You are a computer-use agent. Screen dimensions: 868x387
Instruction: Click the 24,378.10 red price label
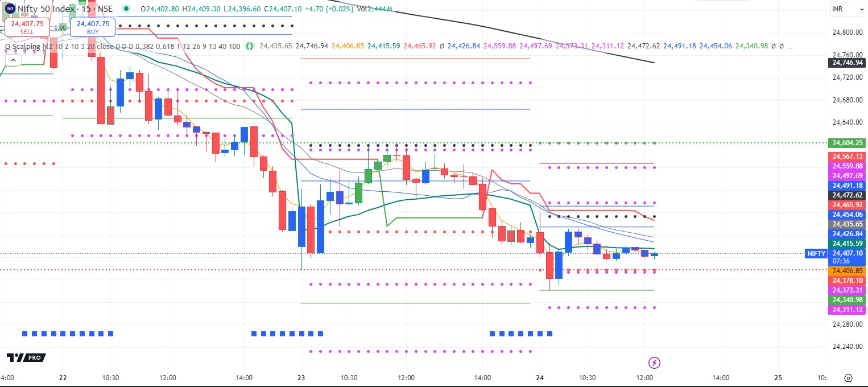pyautogui.click(x=848, y=281)
